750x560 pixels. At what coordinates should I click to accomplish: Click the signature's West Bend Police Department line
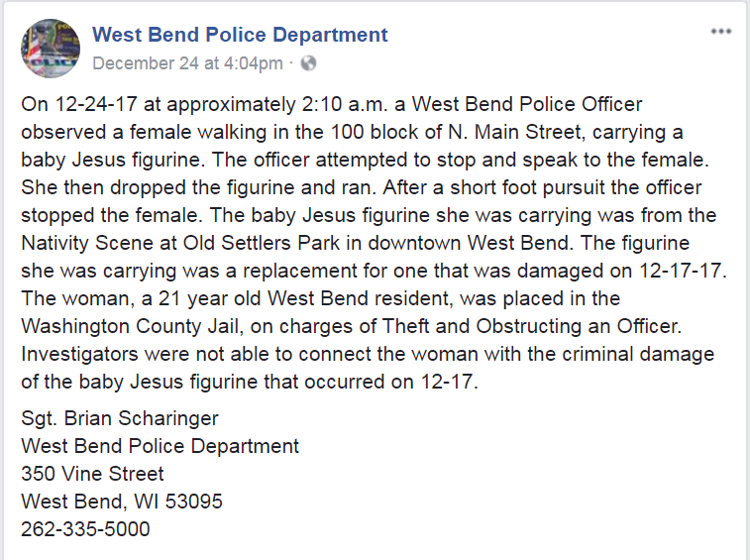tap(160, 446)
